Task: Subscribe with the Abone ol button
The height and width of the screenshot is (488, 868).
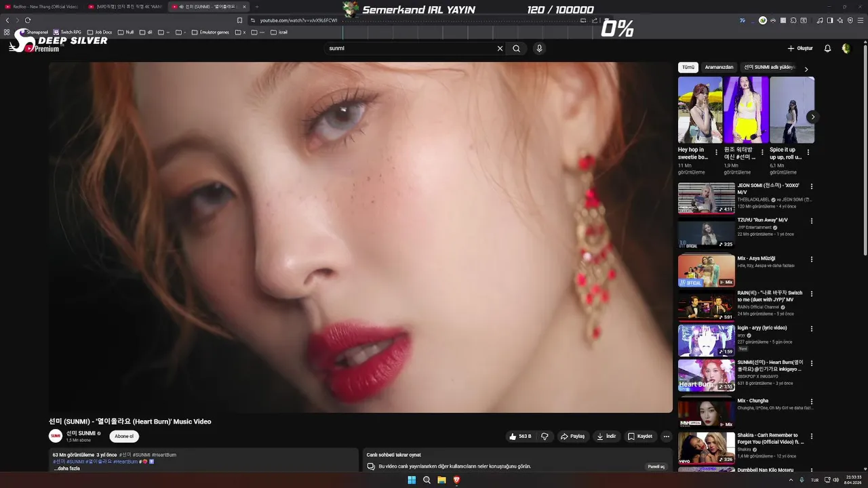Action: pos(124,436)
